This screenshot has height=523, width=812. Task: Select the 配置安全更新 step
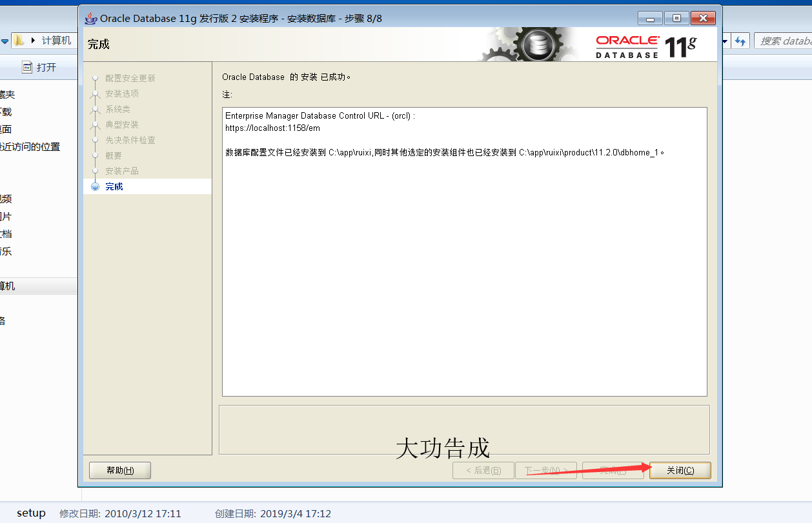click(130, 78)
